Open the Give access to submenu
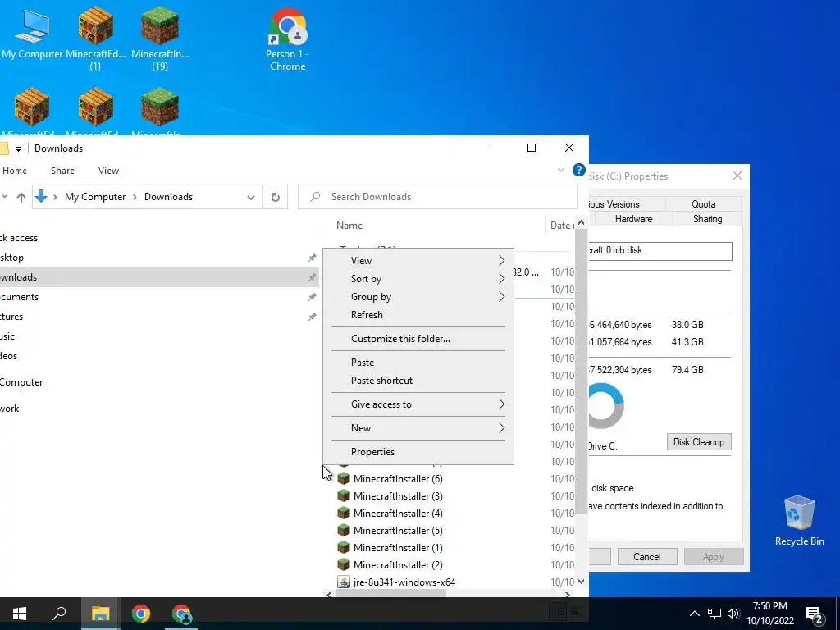840x630 pixels. (418, 404)
